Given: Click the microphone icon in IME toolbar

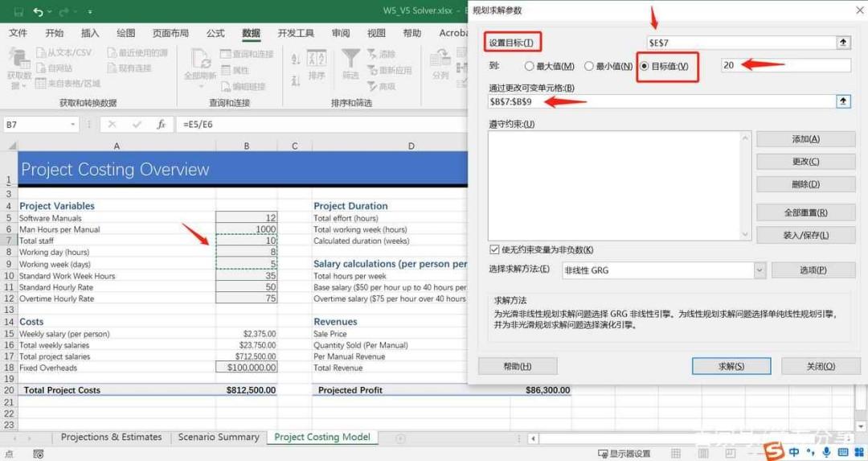Looking at the screenshot, I should tap(826, 452).
